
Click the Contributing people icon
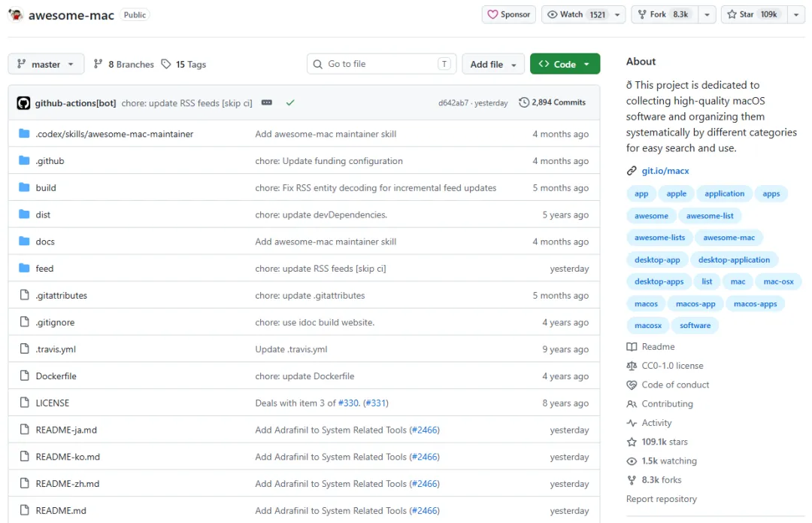pyautogui.click(x=632, y=404)
